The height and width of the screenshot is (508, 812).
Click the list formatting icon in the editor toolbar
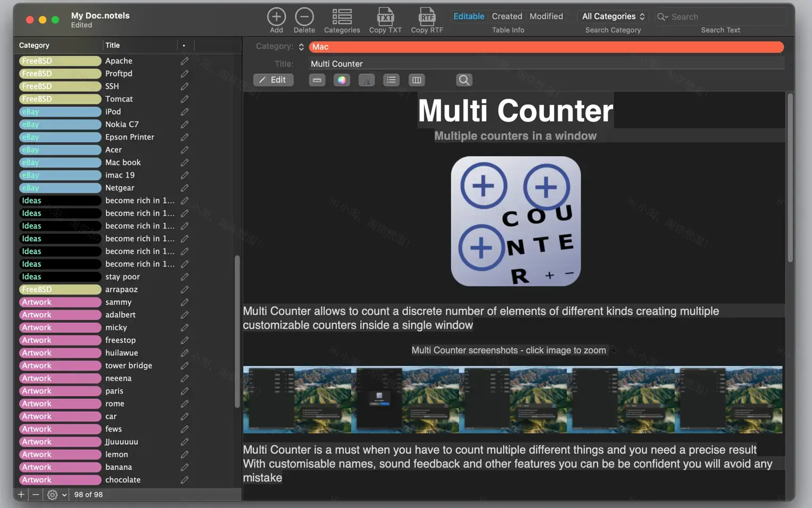point(391,80)
